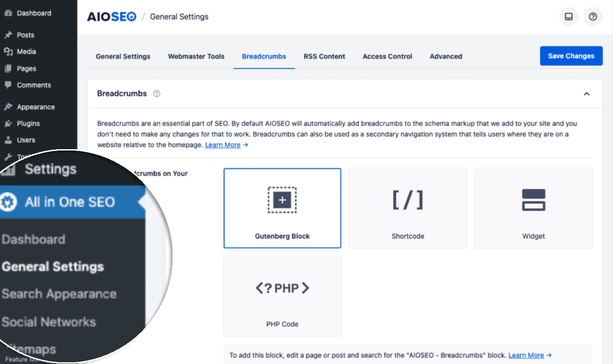Open the help question mark icon
Screen dimensions: 613x364
tap(593, 17)
